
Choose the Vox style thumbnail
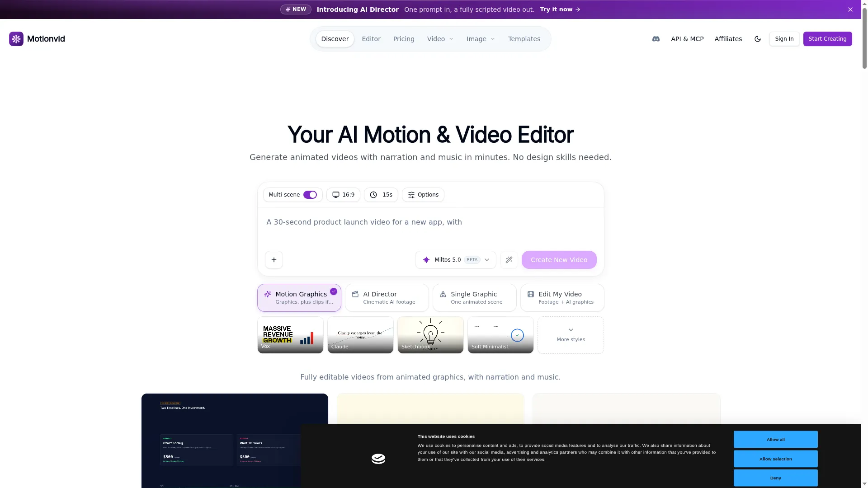pos(290,335)
